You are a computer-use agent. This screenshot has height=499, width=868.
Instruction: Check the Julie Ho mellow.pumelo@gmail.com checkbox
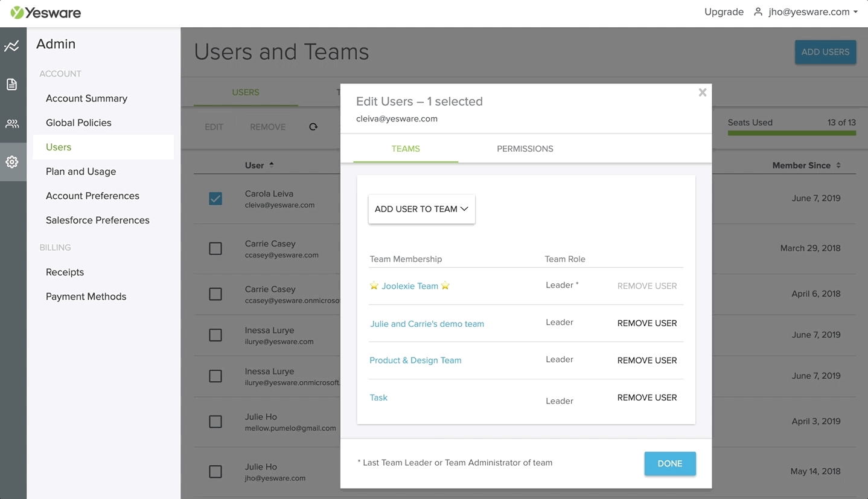tap(215, 422)
